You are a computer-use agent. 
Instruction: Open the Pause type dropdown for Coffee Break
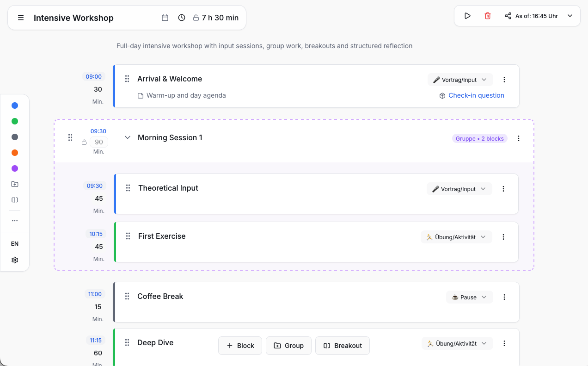[470, 297]
